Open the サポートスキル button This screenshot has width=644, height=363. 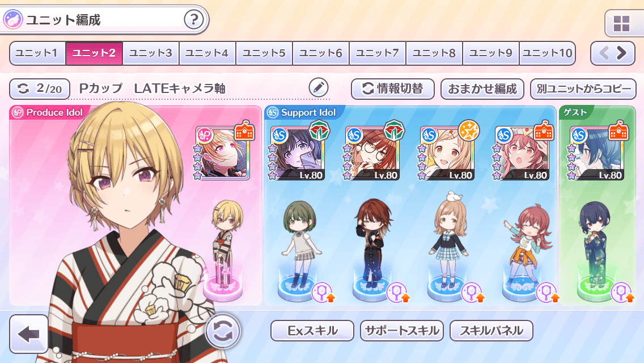[x=402, y=331]
